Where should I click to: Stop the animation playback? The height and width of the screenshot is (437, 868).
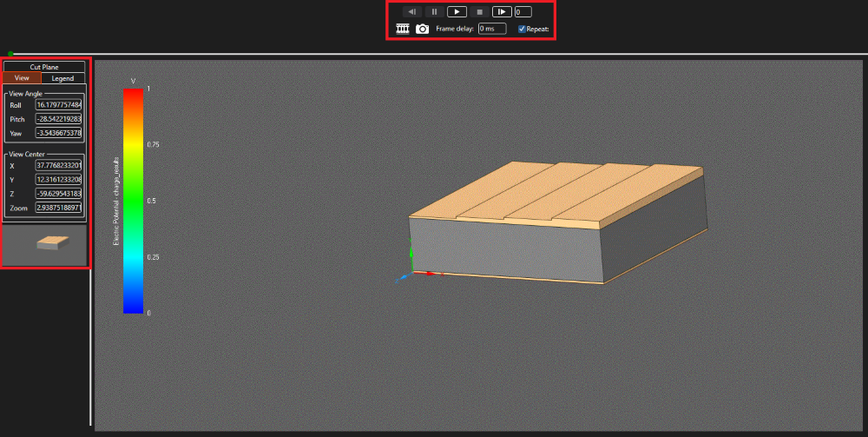479,11
